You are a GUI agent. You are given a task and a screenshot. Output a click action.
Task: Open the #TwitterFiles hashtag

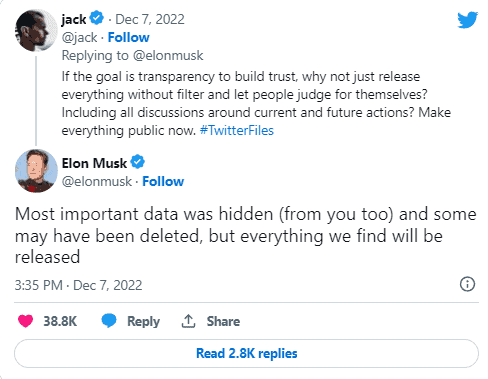237,130
